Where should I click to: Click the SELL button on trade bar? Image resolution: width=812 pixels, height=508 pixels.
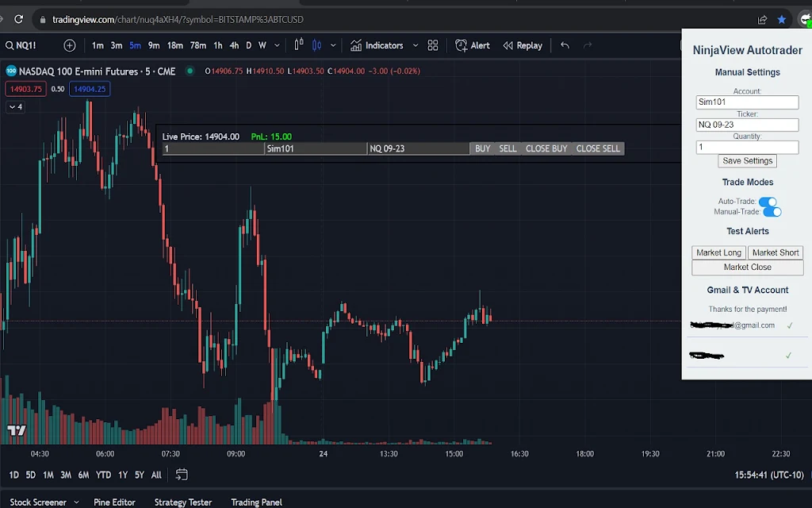pos(507,148)
